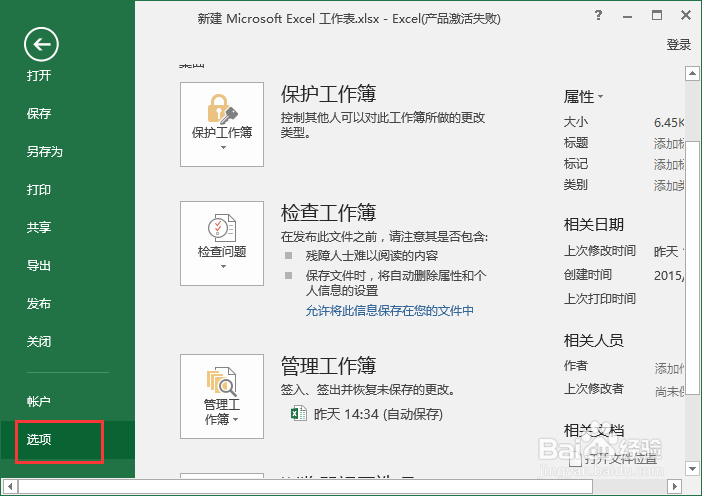Click the 保护工作簿 heading text

pos(328,94)
